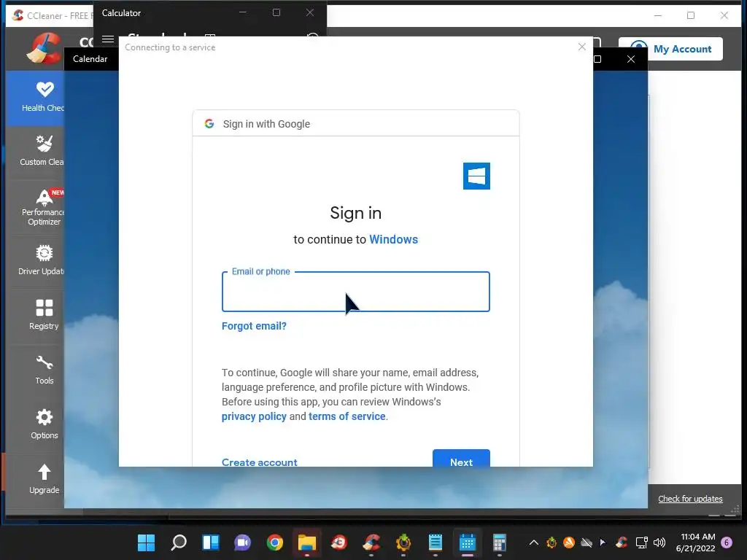Screen dimensions: 747x560
Task: Click the Windows logo in the sign-in form
Action: point(476,176)
